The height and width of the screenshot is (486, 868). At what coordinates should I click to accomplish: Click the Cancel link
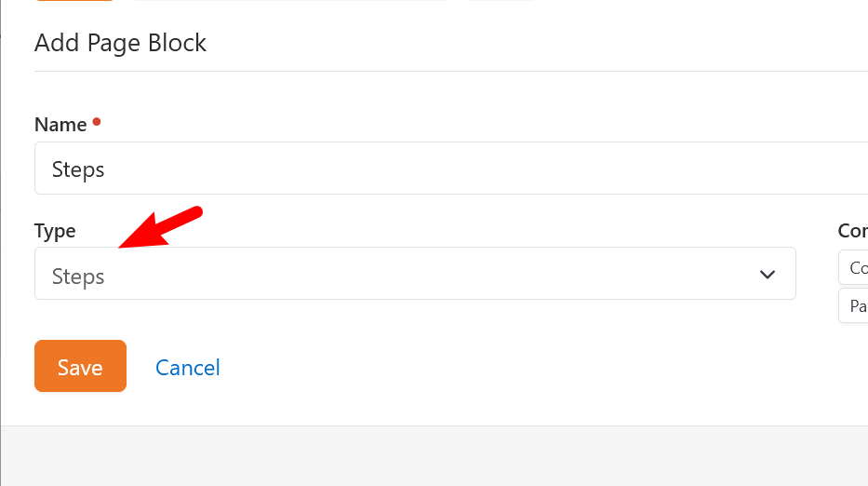[x=187, y=368]
